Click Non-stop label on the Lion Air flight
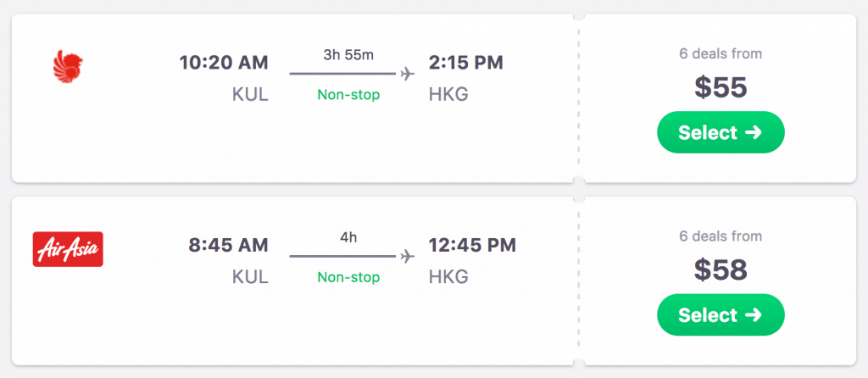This screenshot has width=868, height=378. (348, 95)
